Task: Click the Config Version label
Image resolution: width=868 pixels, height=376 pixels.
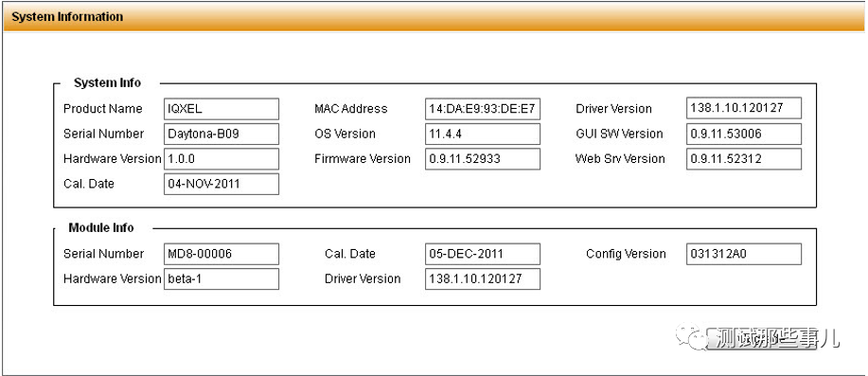Action: click(626, 254)
